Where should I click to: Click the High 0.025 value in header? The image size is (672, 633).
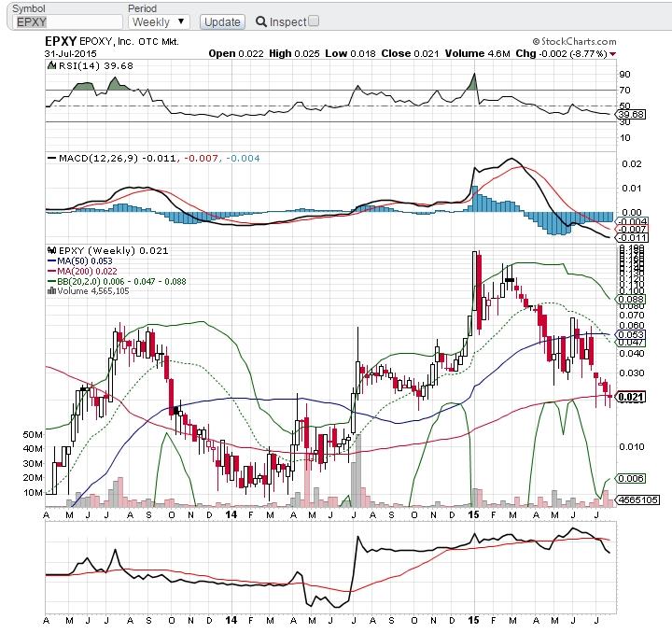(294, 53)
